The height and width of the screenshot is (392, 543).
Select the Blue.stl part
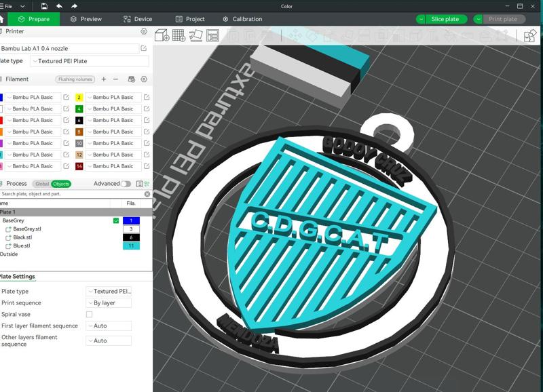22,246
